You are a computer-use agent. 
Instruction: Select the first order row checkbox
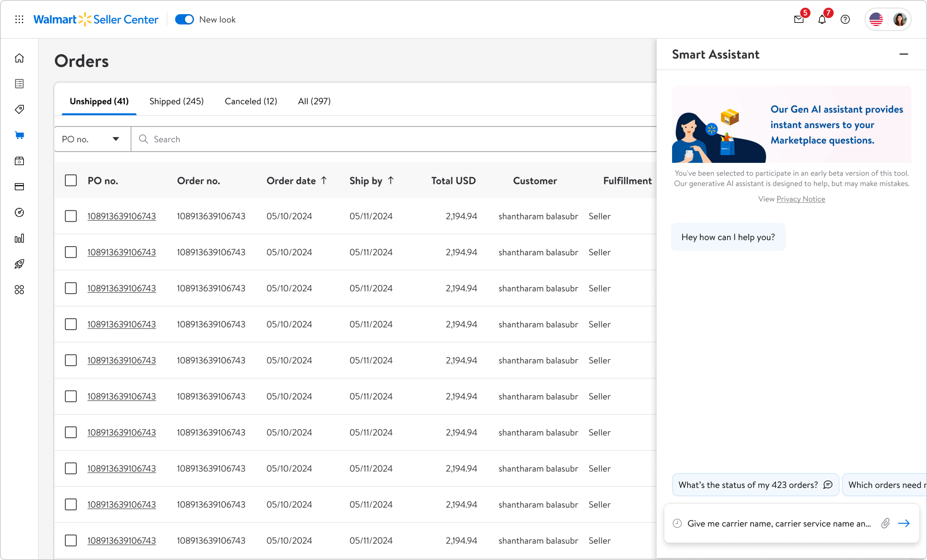71,216
